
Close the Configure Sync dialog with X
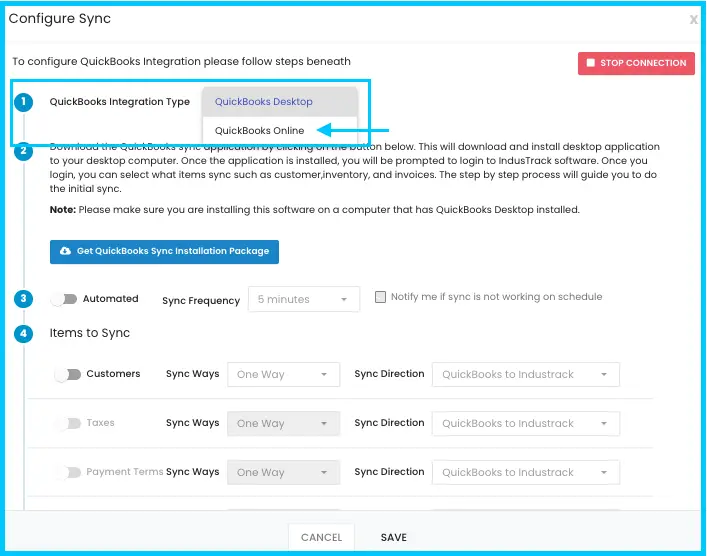pos(693,19)
